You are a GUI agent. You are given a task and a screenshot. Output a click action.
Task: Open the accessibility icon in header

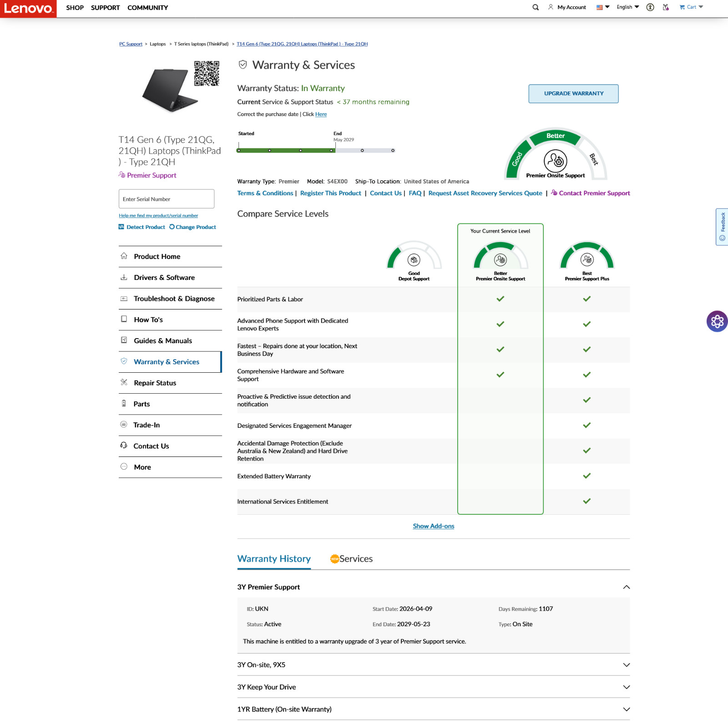(650, 7)
